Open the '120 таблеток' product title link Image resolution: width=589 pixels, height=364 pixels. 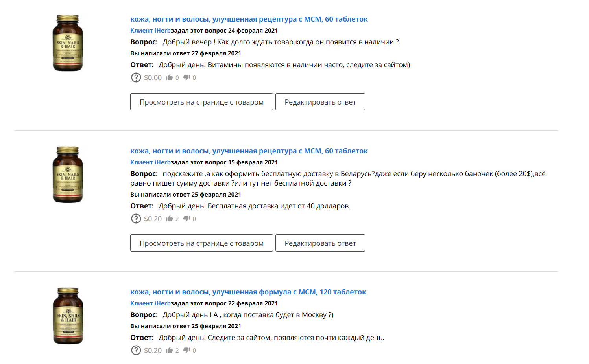248,292
